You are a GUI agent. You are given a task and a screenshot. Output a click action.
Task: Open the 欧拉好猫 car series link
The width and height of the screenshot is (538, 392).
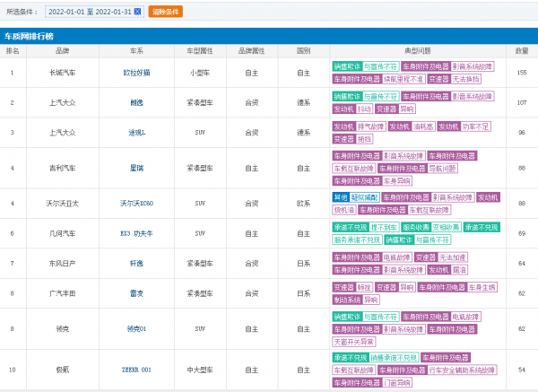point(136,73)
